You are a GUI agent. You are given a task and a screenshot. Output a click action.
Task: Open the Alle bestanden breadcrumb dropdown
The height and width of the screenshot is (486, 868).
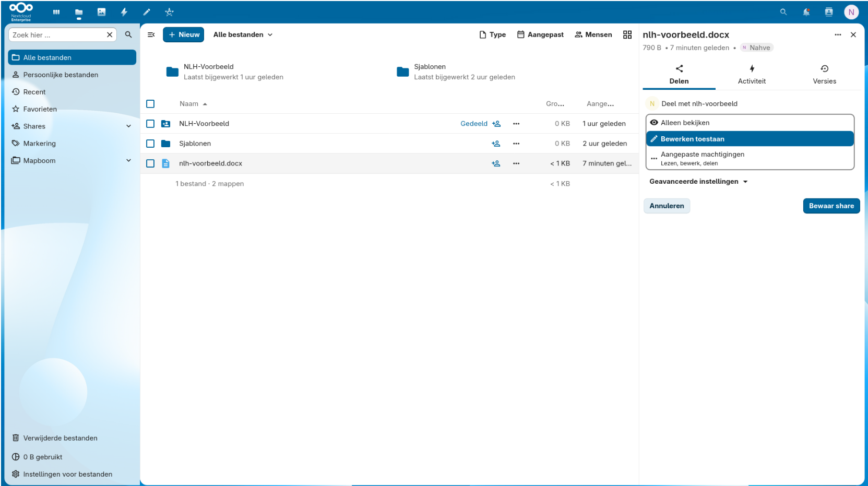click(x=243, y=34)
